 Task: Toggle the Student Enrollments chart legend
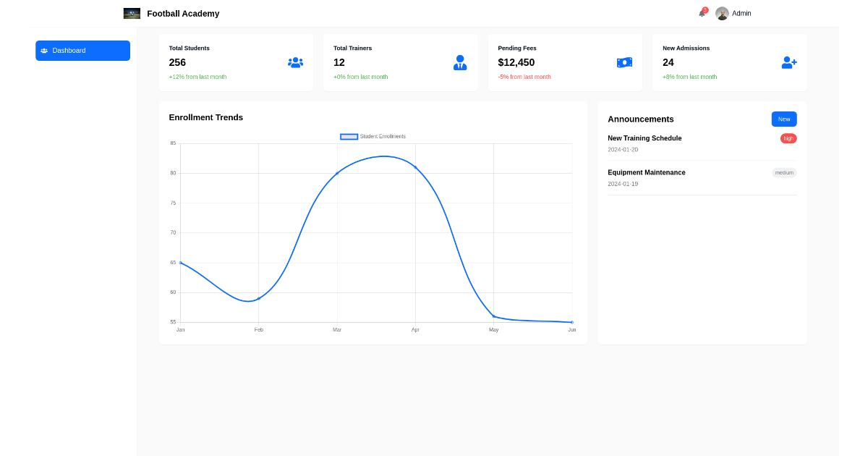tap(373, 136)
